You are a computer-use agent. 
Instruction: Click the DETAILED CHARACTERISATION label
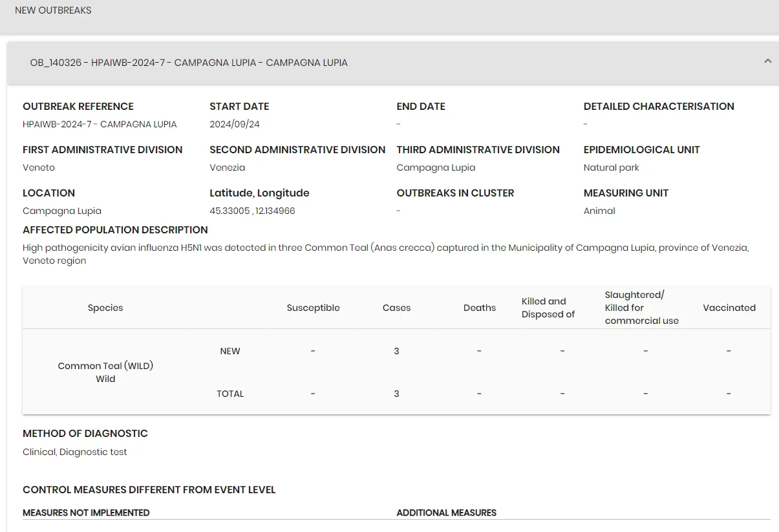tap(659, 107)
